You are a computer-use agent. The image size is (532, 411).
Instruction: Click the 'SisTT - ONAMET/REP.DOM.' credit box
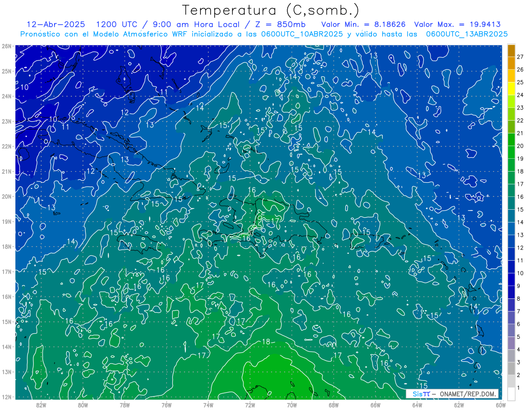pos(453,394)
